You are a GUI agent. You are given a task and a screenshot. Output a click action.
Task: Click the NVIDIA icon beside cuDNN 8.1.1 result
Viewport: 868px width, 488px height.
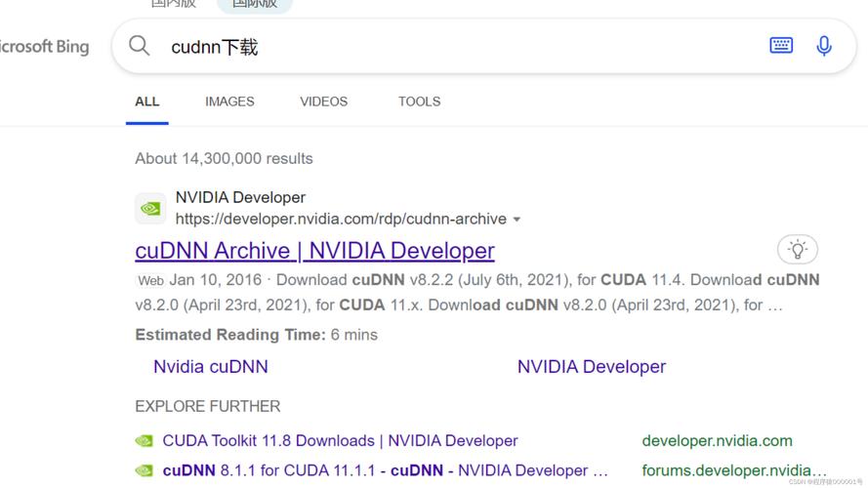point(144,470)
